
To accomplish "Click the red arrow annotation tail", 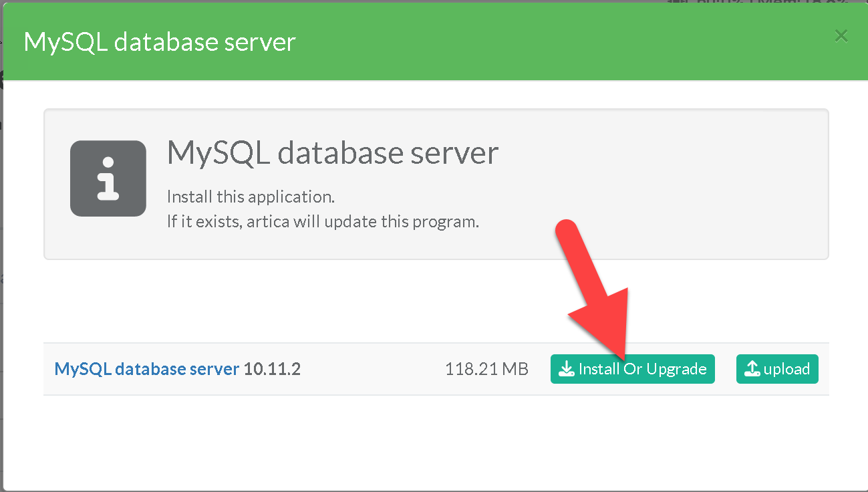I will 568,231.
